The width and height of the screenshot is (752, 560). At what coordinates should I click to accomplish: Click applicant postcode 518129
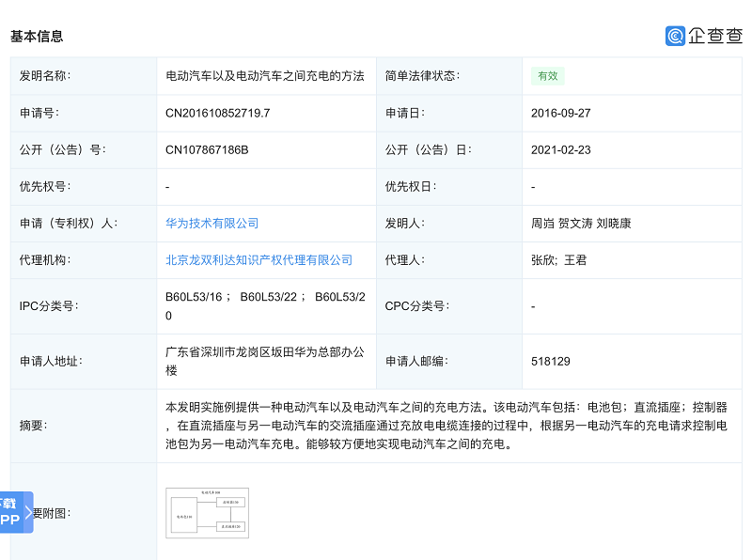click(551, 362)
